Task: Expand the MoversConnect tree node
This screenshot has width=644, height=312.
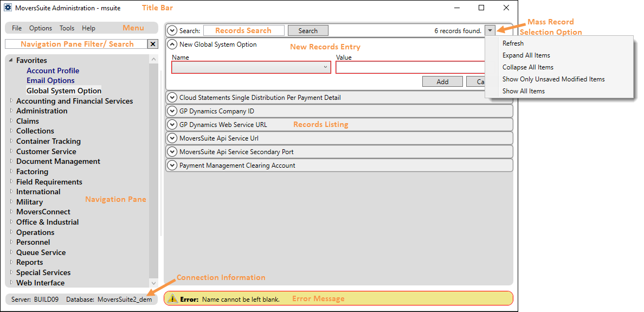Action: tap(11, 212)
